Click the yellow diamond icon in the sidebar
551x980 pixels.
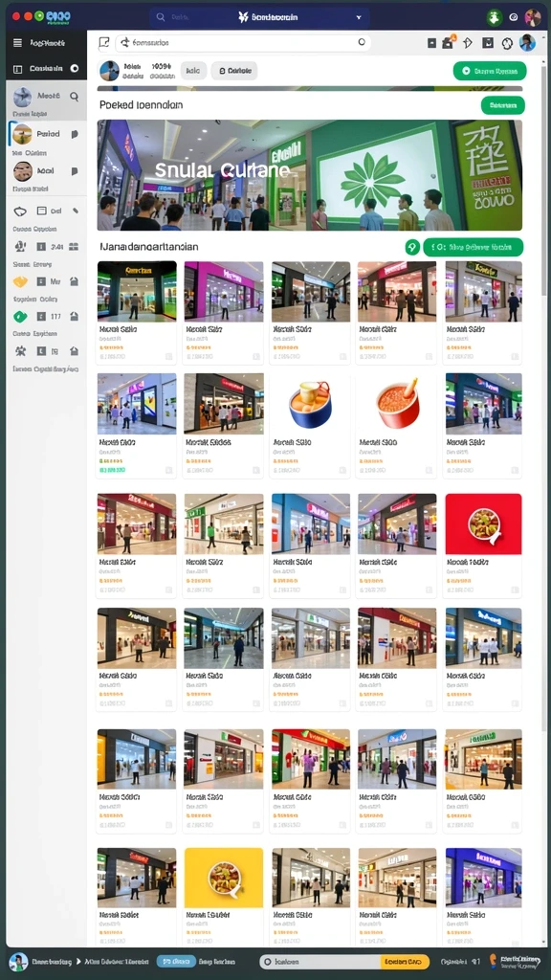[20, 282]
